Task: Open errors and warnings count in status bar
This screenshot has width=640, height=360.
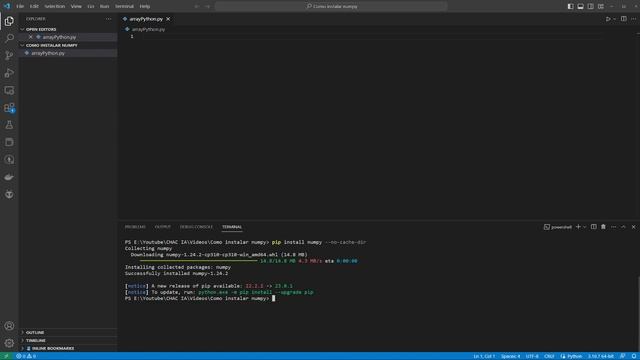Action: point(26,356)
